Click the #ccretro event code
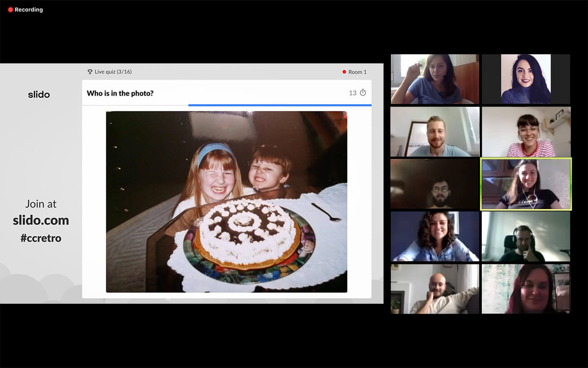The width and height of the screenshot is (588, 368). click(x=41, y=238)
